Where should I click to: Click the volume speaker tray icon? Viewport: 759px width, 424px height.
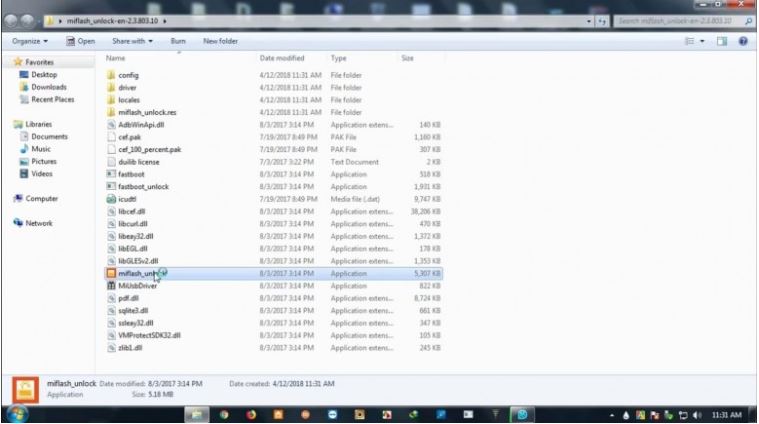tap(698, 415)
